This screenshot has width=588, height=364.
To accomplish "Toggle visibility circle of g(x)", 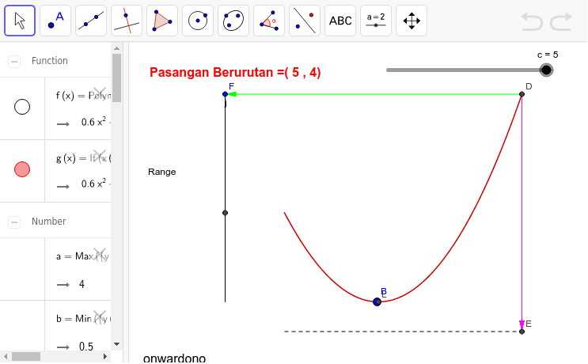I will coord(22,169).
